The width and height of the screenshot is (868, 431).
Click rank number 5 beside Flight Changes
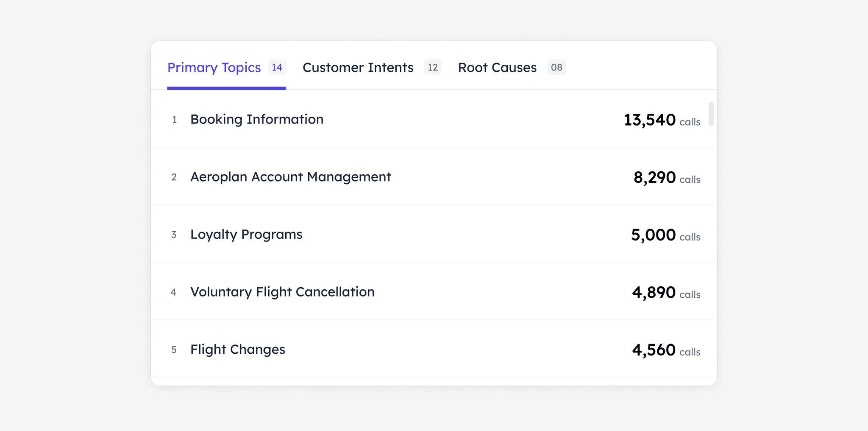(174, 350)
